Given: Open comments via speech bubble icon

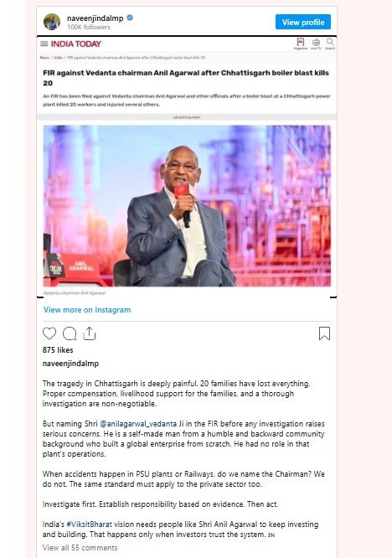Looking at the screenshot, I should [70, 333].
